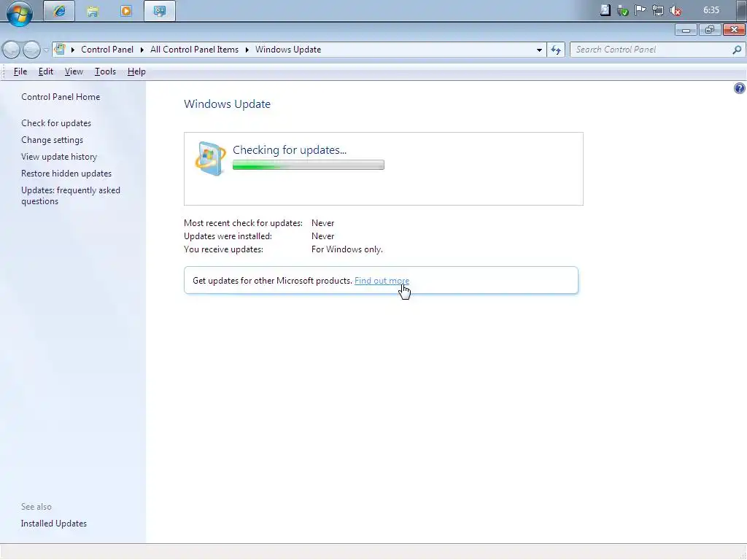This screenshot has width=747, height=560.
Task: Click the Action Center flag tray icon
Action: coord(640,10)
